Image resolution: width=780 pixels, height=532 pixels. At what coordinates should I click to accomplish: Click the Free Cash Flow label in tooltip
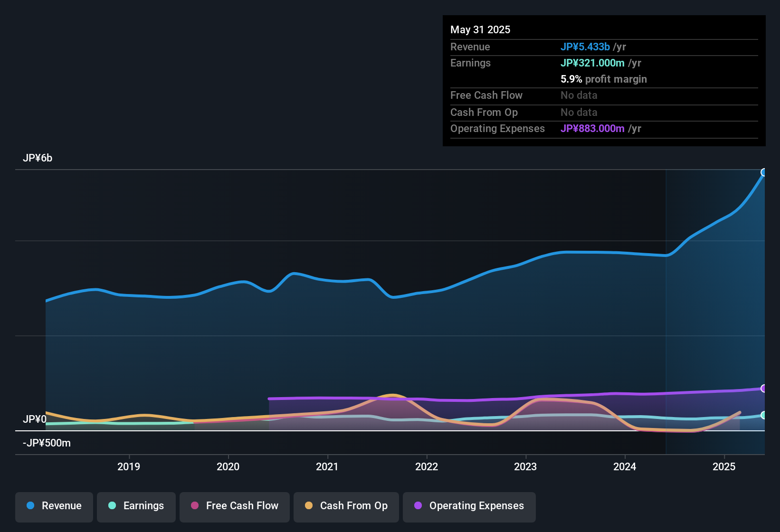[486, 95]
